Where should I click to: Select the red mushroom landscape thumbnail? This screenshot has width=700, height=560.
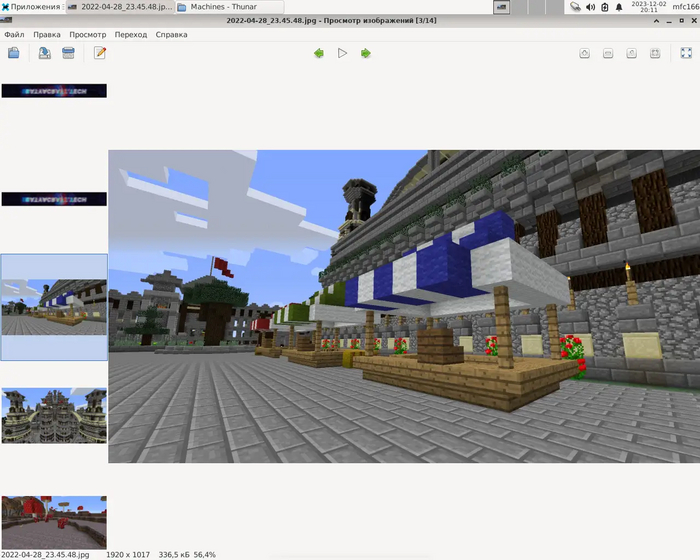tap(54, 522)
